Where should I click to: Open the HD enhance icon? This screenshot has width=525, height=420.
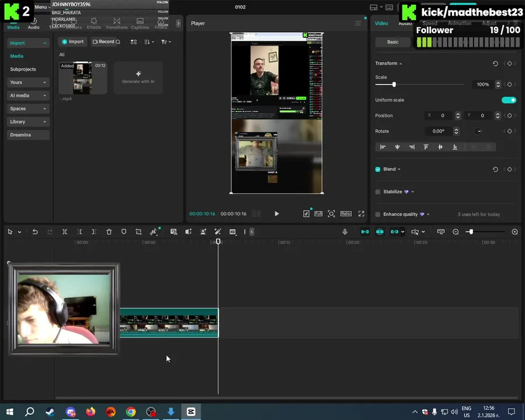[x=233, y=232]
